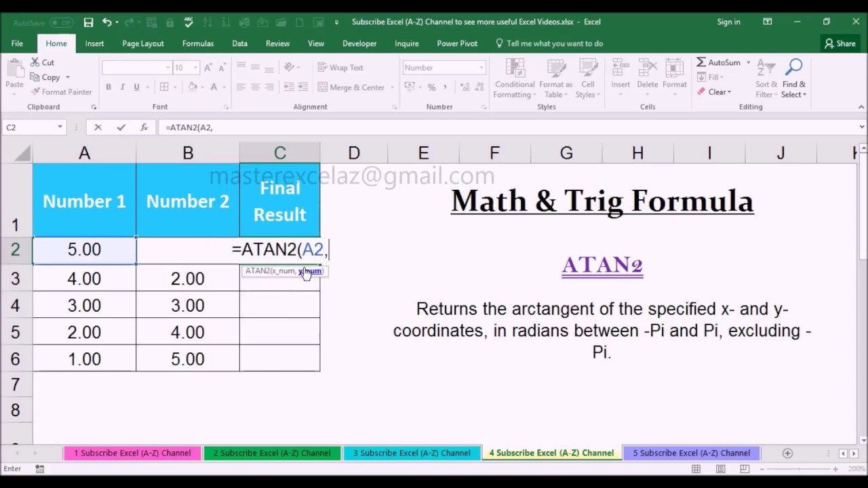Add a new sheet with plus button

coord(787,453)
